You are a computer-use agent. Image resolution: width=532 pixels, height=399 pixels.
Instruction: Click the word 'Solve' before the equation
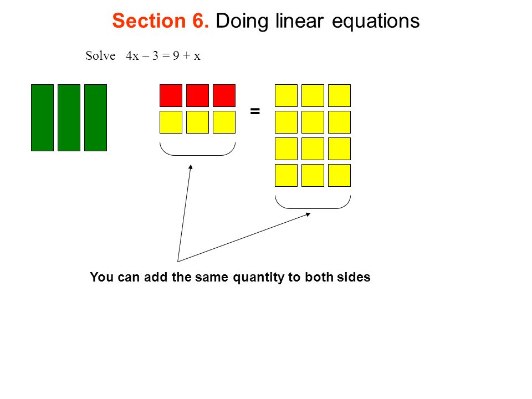tap(100, 55)
